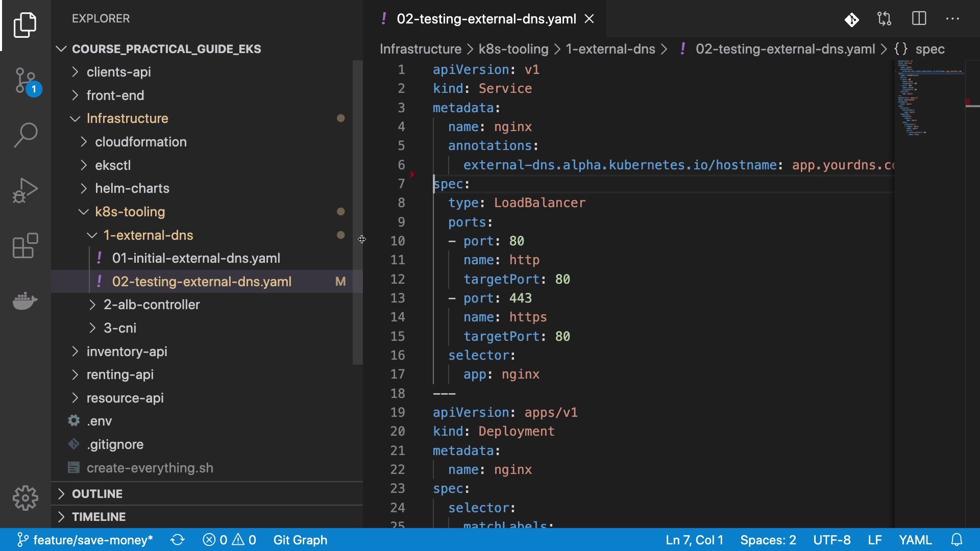Click the Manage gear icon
The image size is (980, 551).
click(26, 498)
